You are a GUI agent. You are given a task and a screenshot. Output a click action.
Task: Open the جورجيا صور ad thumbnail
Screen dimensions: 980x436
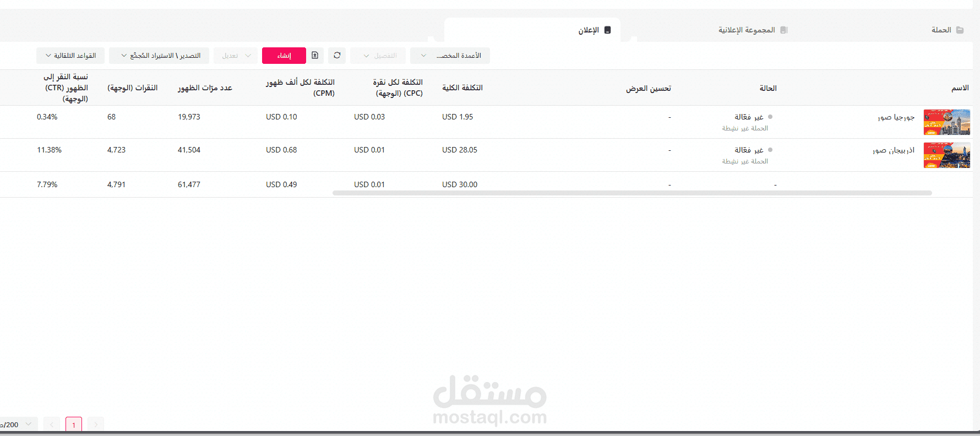(947, 122)
